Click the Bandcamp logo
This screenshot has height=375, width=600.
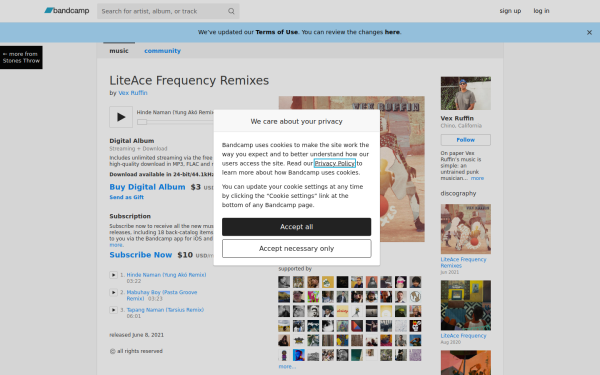point(67,11)
